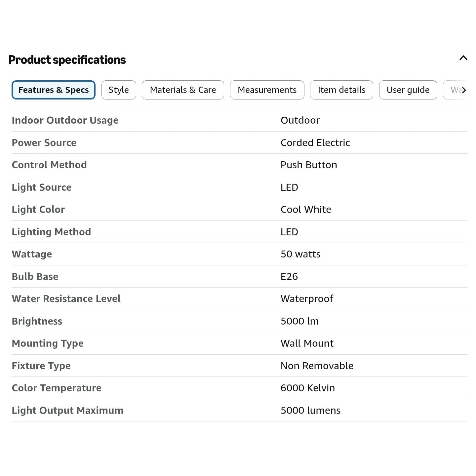Screen dimensions: 476x476
Task: Click the right arrow to show more tabs
Action: click(x=464, y=90)
